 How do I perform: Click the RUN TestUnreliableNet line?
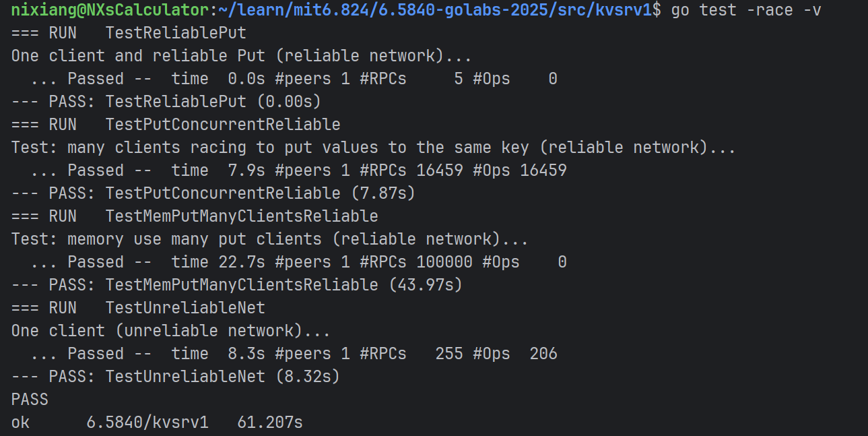pyautogui.click(x=138, y=308)
